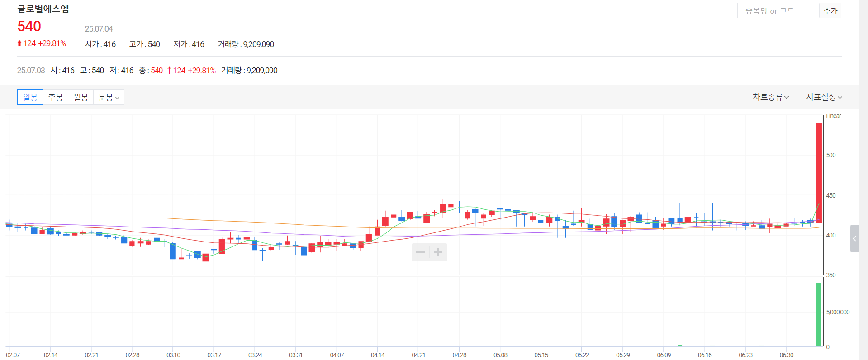Click the large green volume bar
Viewport: 868px width, 360px height.
(819, 315)
